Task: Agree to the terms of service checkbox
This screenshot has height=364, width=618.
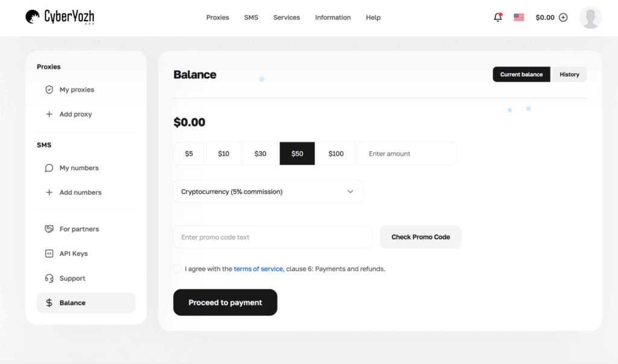Action: [x=177, y=268]
